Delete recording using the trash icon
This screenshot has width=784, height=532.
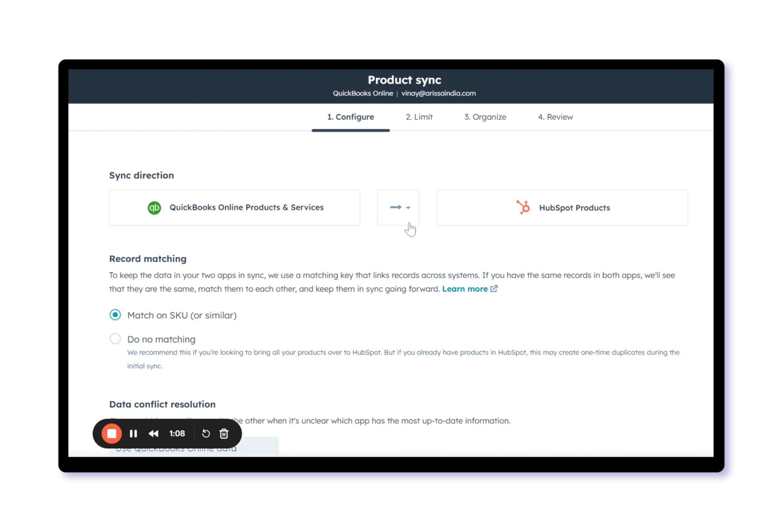click(224, 433)
